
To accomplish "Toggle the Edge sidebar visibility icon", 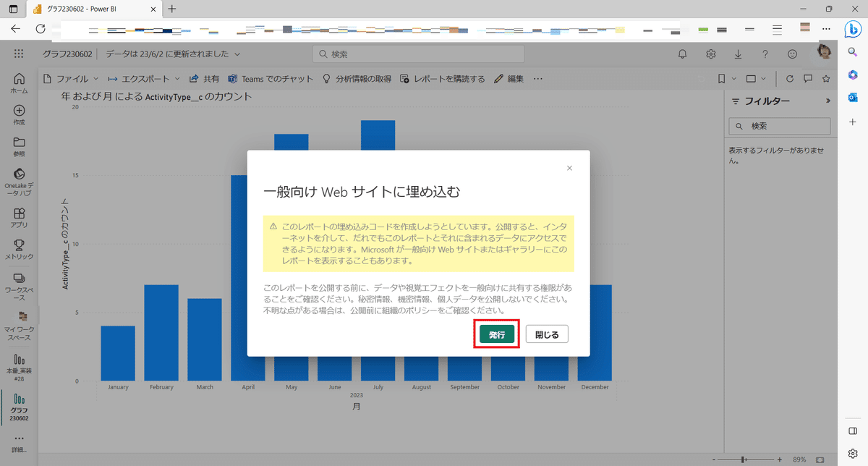I will point(853,431).
